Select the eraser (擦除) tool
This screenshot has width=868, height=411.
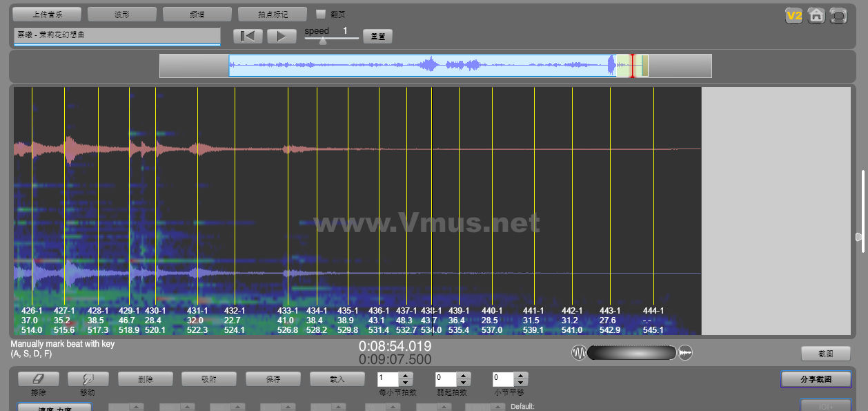(x=38, y=379)
